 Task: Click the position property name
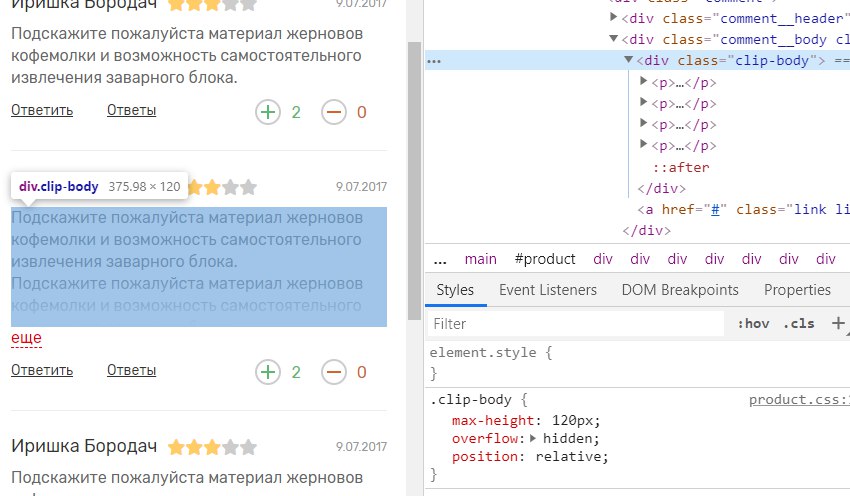point(486,457)
